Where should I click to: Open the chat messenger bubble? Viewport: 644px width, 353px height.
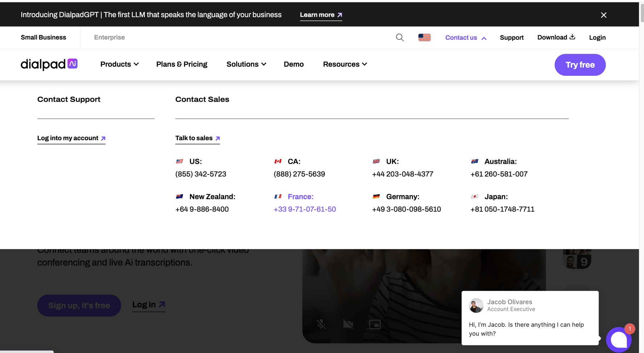pyautogui.click(x=619, y=340)
